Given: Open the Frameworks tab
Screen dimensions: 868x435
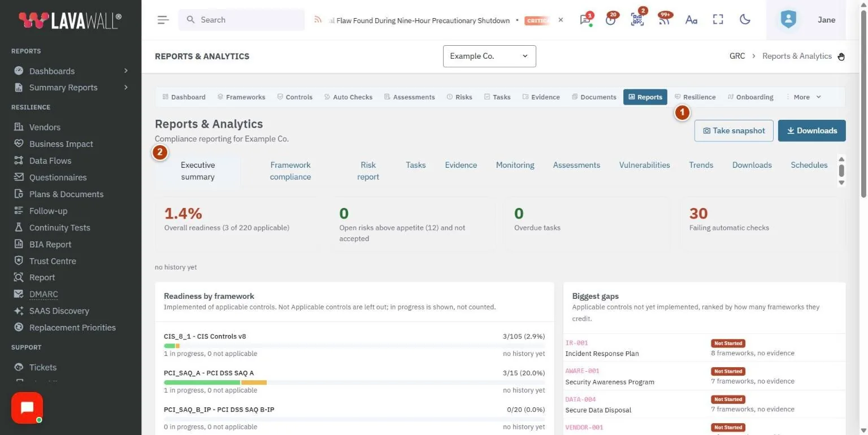Looking at the screenshot, I should tap(241, 97).
